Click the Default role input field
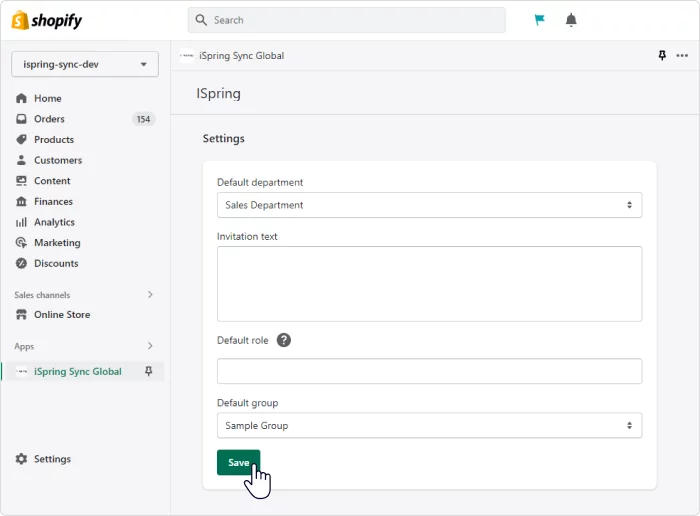The height and width of the screenshot is (516, 700). click(x=429, y=371)
